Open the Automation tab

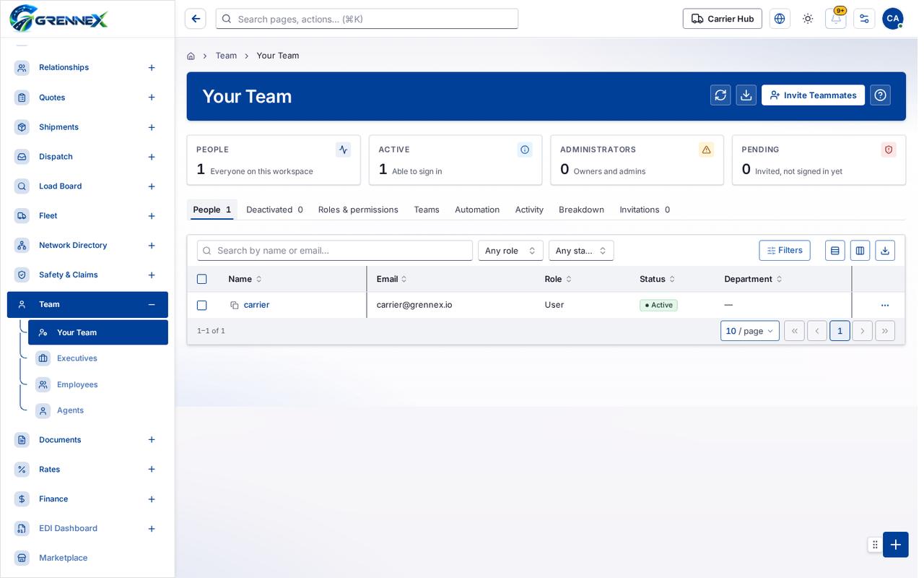(x=477, y=210)
